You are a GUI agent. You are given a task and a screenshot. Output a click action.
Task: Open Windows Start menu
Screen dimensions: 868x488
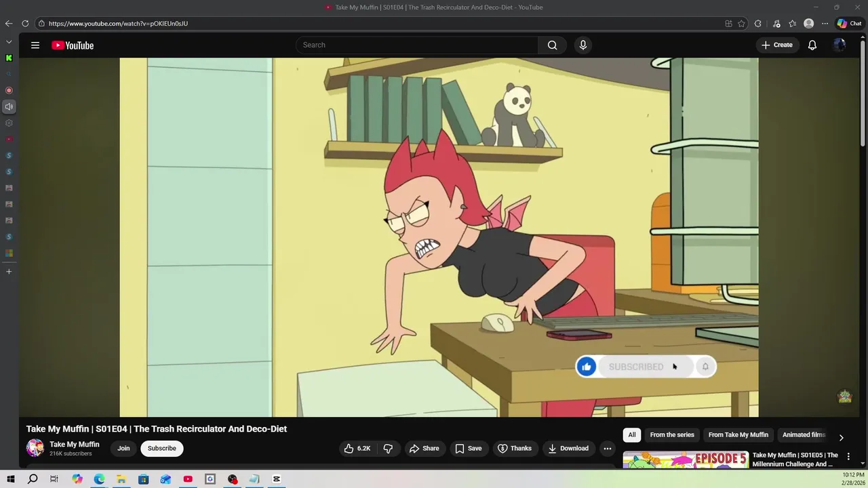(x=11, y=479)
